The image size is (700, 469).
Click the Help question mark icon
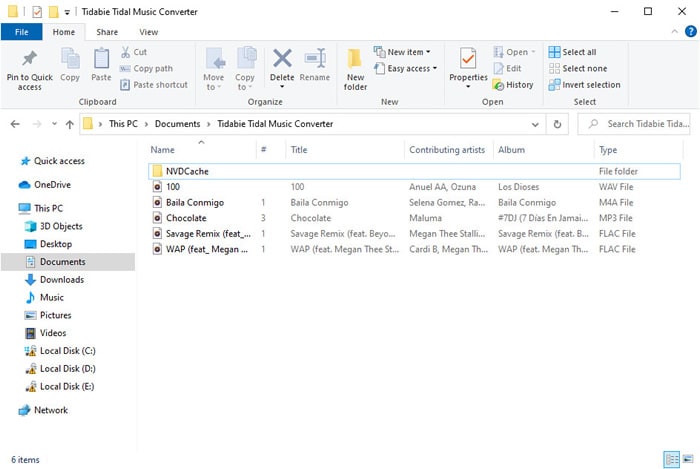coord(691,31)
